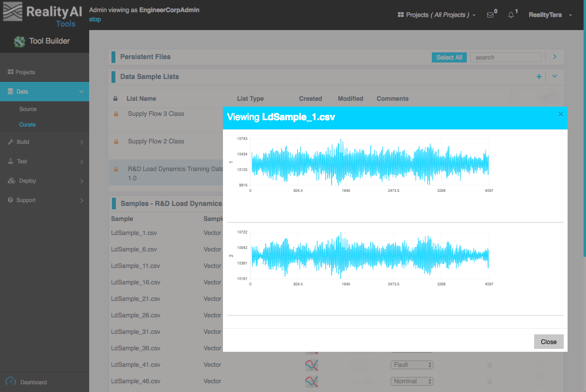Open the Nominal class dropdown for LdSample_46.csv
Viewport: 586px width, 392px height.
coord(412,381)
